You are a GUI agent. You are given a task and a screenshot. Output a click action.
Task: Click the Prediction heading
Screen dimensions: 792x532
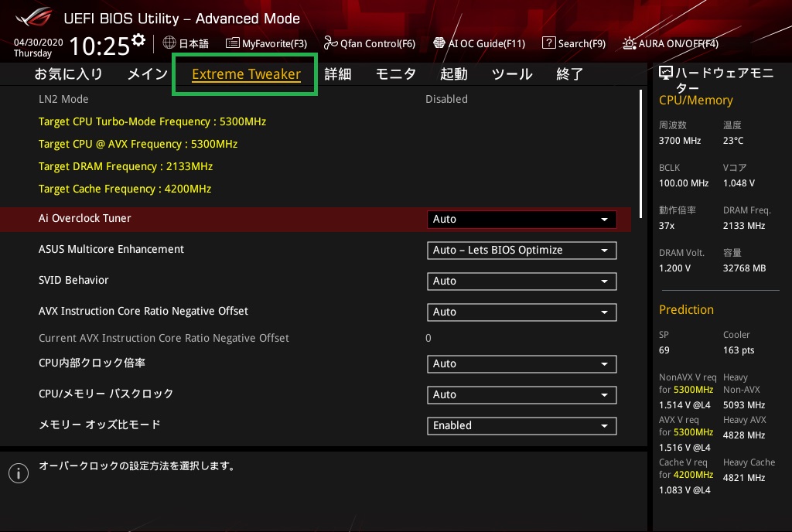[x=686, y=309]
